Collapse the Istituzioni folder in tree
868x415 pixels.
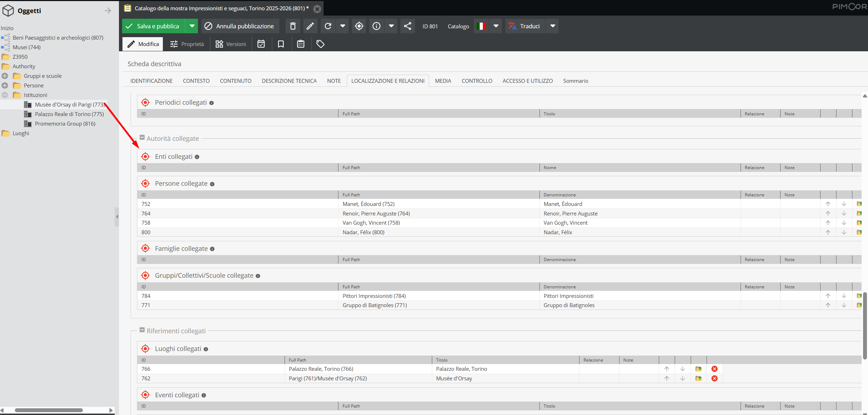5,95
